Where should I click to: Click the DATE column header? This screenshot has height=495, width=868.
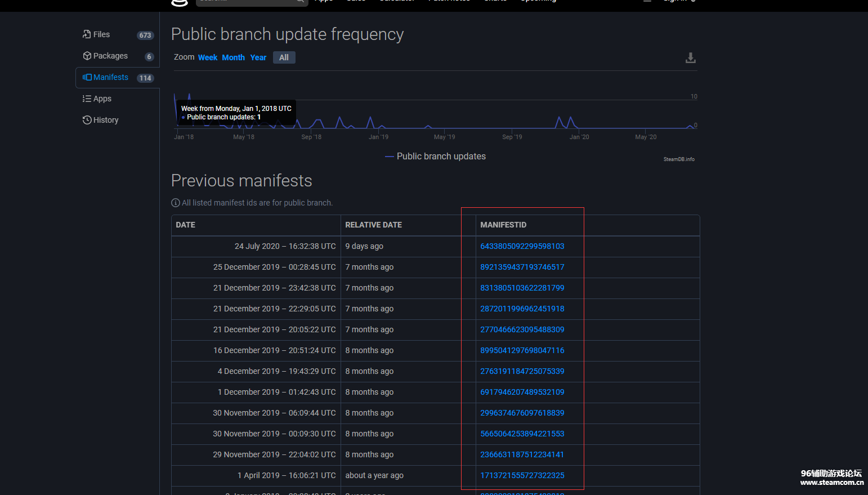pos(186,225)
